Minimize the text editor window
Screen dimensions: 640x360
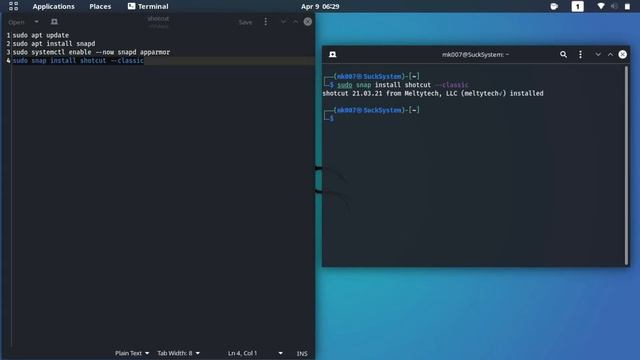tap(283, 22)
